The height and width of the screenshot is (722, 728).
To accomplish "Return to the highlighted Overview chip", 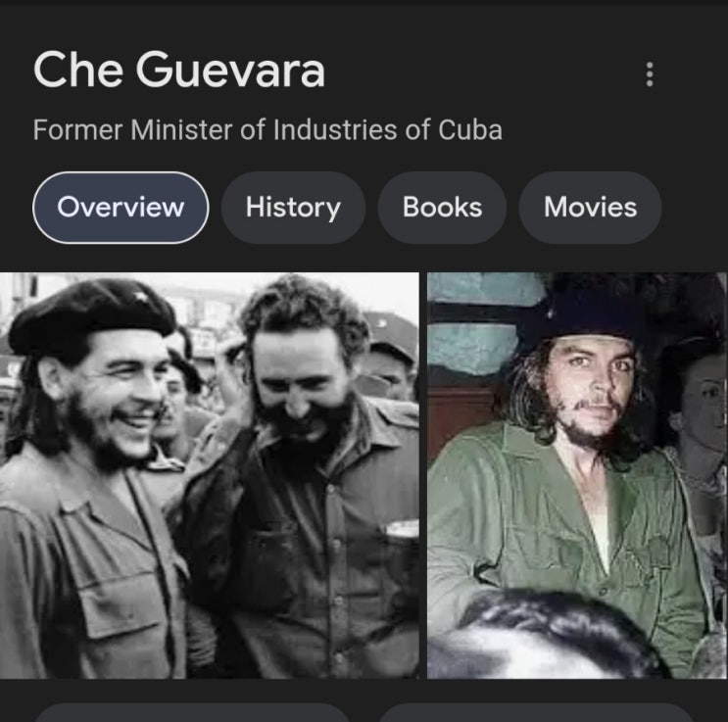I will [121, 207].
